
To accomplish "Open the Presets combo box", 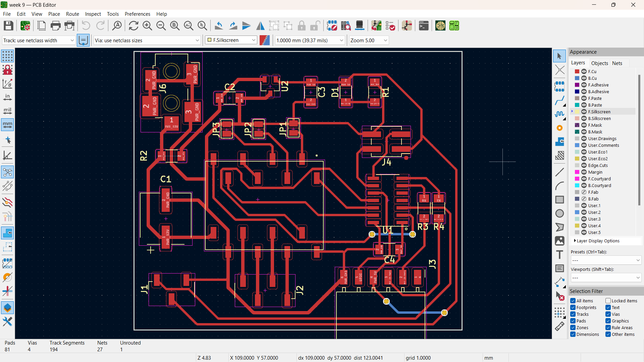I will tap(606, 260).
